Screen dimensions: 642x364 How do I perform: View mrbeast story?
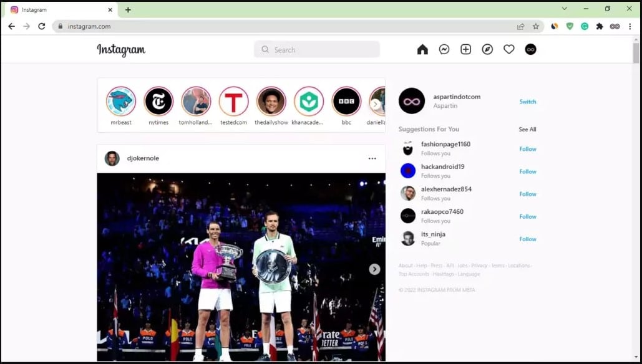pos(121,102)
